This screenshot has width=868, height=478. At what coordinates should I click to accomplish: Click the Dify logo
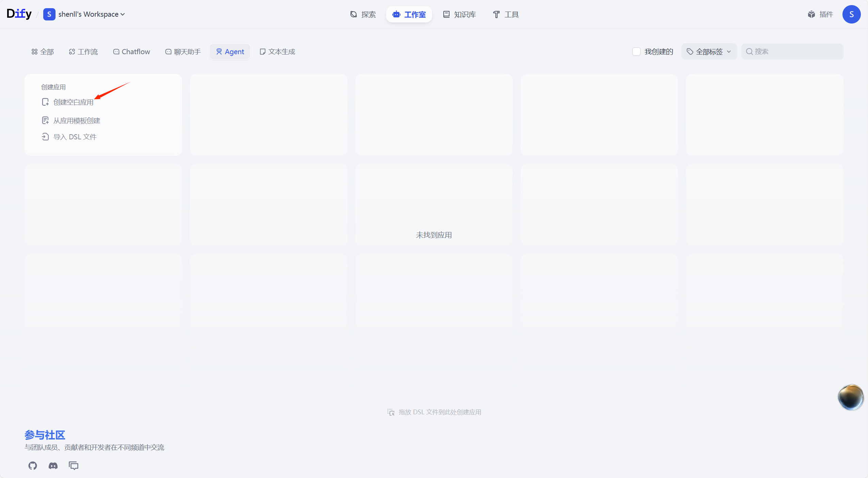coord(19,14)
